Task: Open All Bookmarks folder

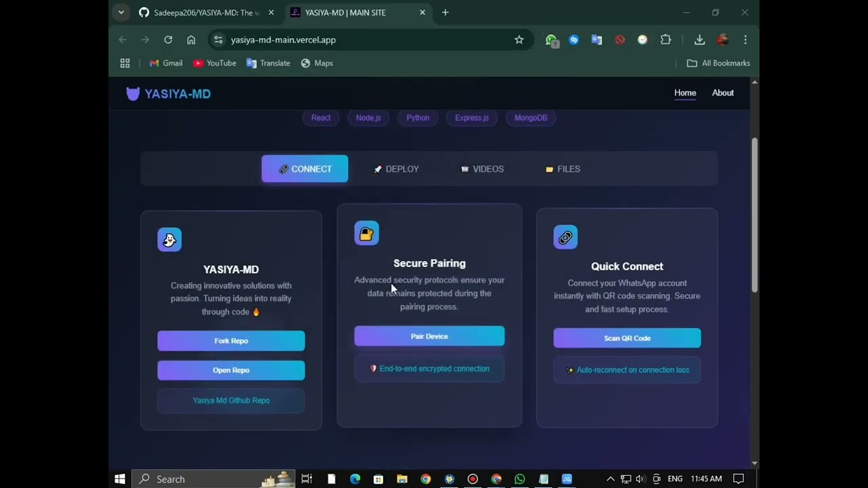Action: 718,63
